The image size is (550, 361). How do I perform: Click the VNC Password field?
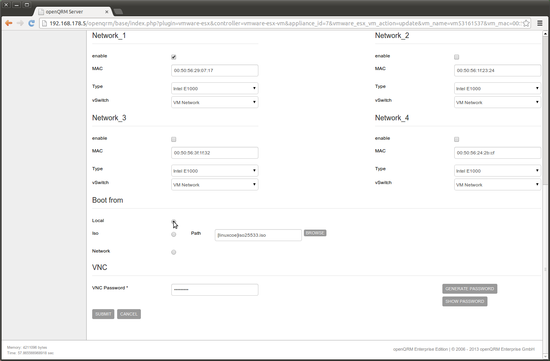tap(215, 290)
